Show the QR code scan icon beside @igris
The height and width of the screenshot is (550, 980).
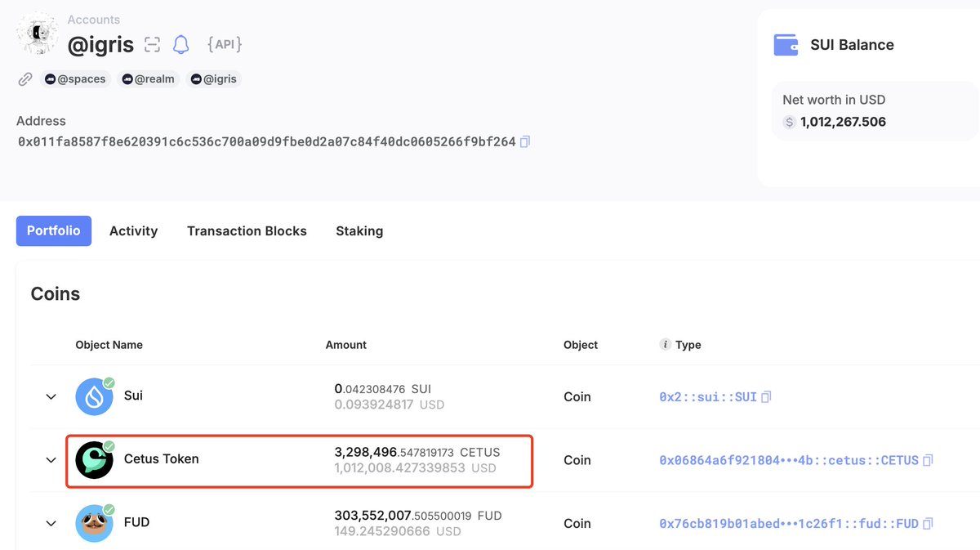tap(152, 44)
